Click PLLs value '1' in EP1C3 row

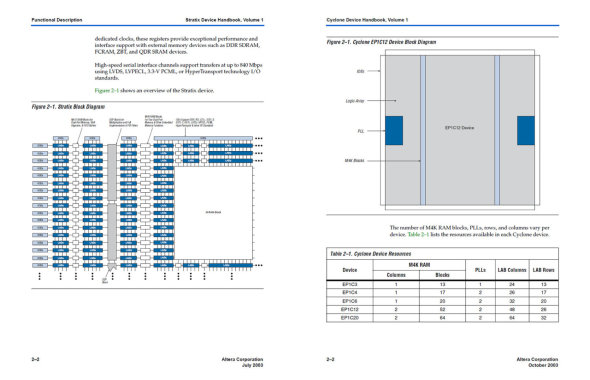tap(481, 284)
